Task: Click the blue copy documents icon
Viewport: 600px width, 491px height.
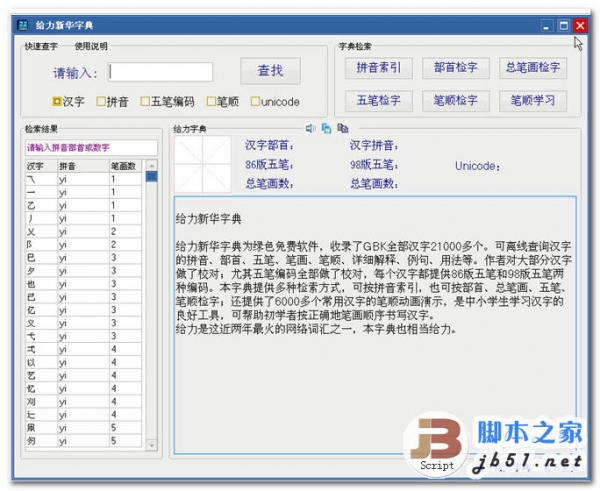Action: coord(326,129)
